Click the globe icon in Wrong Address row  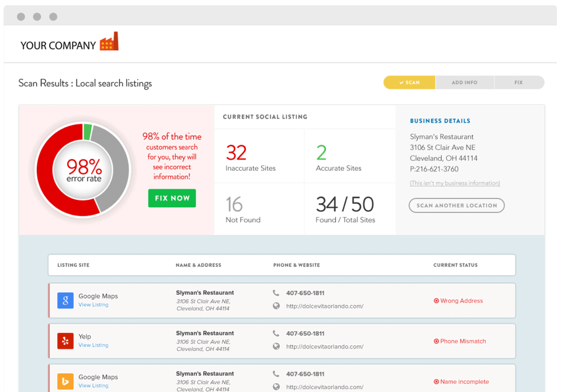276,306
